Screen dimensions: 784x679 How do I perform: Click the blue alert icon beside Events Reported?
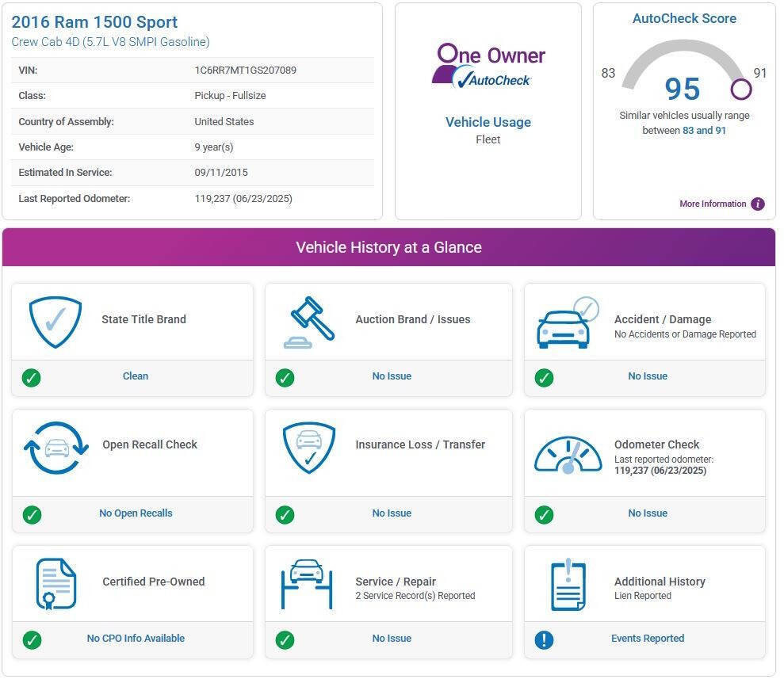click(544, 639)
